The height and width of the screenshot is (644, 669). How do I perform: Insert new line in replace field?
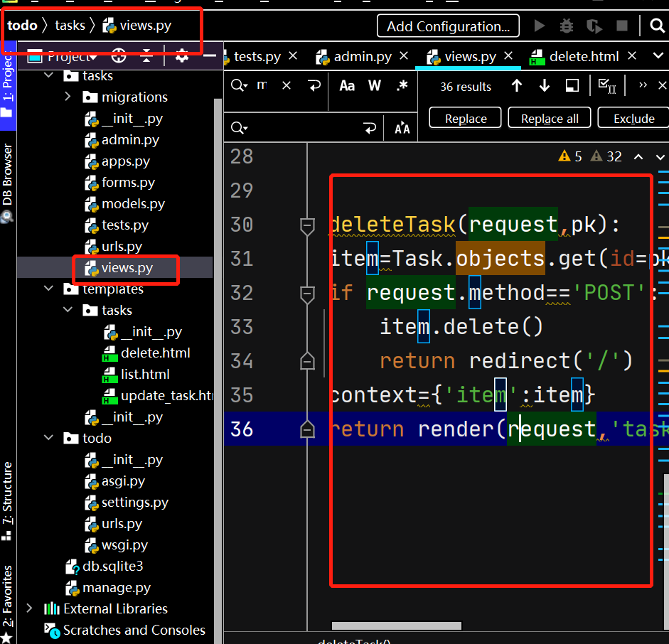click(370, 127)
